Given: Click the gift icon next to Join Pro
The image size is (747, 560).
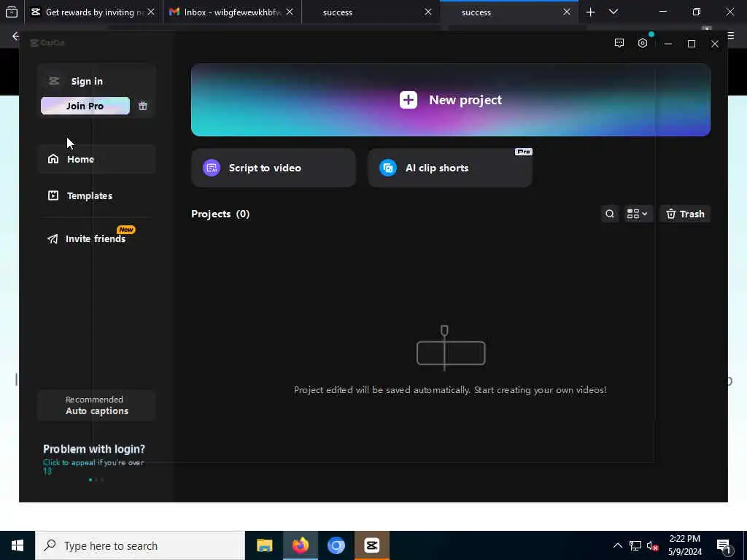Looking at the screenshot, I should pyautogui.click(x=142, y=106).
